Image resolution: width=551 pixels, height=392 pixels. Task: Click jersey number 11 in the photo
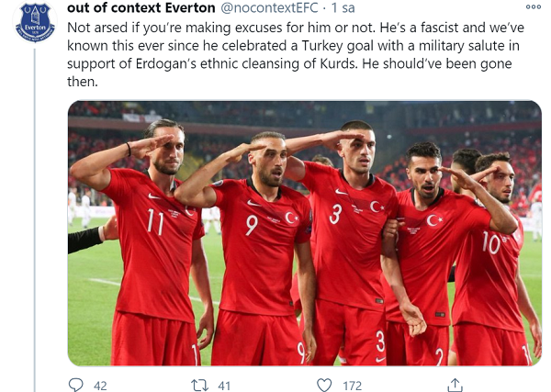[155, 223]
